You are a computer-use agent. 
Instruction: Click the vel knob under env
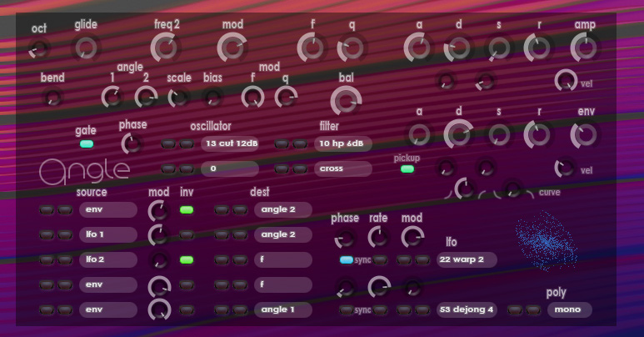[x=565, y=168]
